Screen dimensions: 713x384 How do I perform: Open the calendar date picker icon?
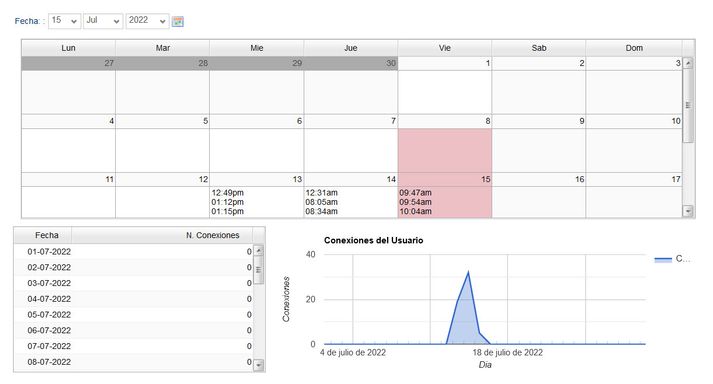point(178,21)
